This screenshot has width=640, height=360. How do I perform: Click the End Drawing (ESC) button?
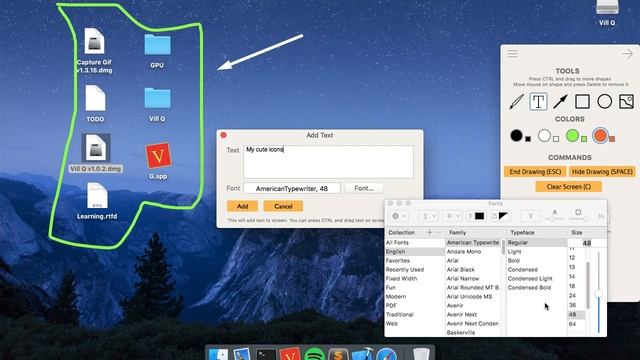click(x=535, y=172)
